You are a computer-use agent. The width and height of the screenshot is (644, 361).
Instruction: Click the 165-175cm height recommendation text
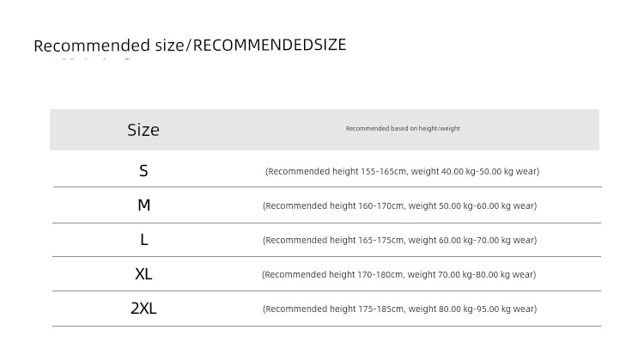[399, 240]
